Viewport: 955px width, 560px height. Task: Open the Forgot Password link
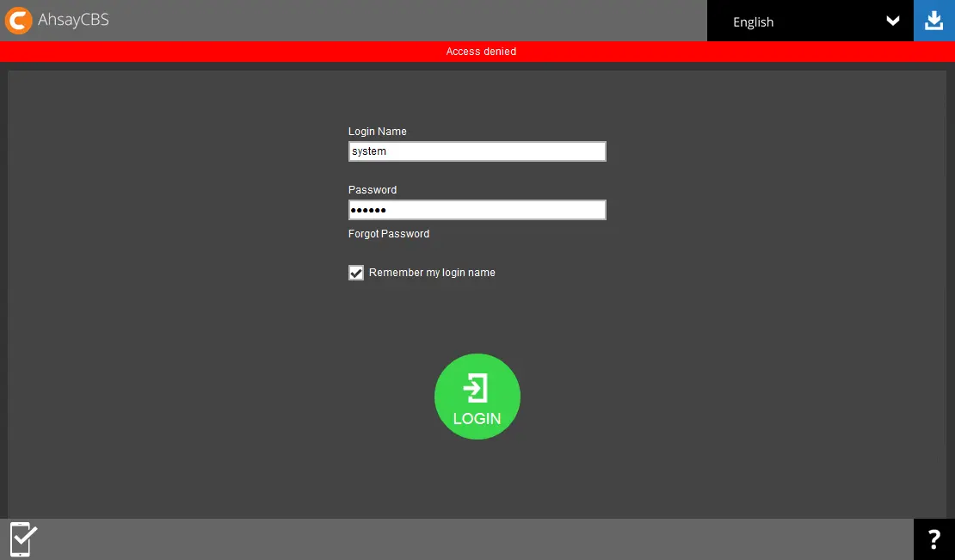[x=388, y=233]
